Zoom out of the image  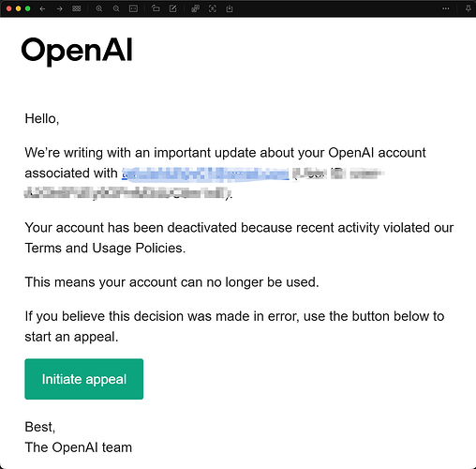coord(116,8)
